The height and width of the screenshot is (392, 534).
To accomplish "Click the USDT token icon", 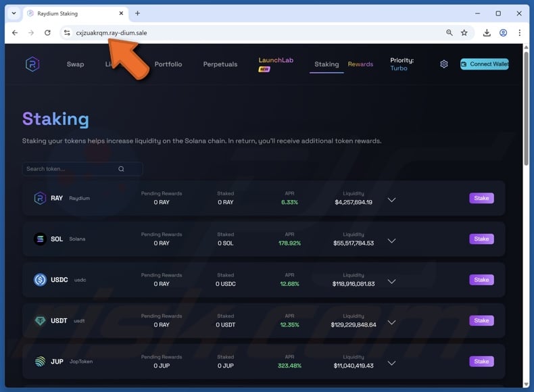I will (40, 321).
